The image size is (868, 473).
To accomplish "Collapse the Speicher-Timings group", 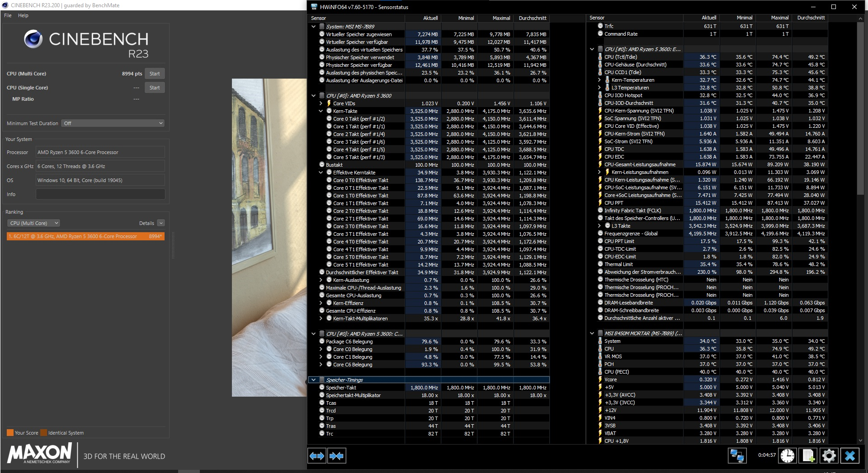I will click(x=313, y=380).
